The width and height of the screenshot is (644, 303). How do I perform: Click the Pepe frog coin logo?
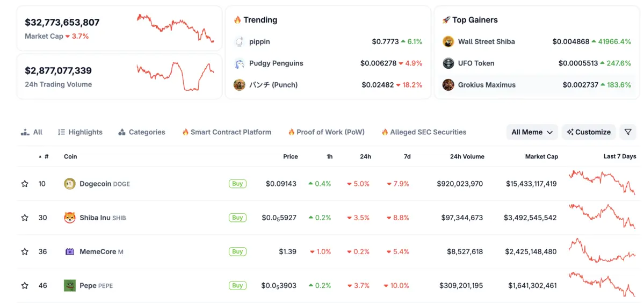[70, 285]
